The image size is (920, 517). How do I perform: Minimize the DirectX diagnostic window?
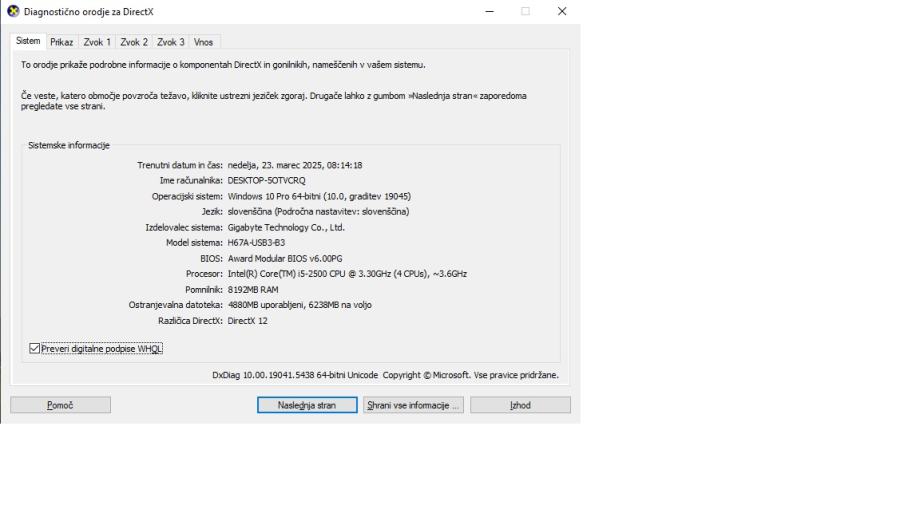point(490,11)
